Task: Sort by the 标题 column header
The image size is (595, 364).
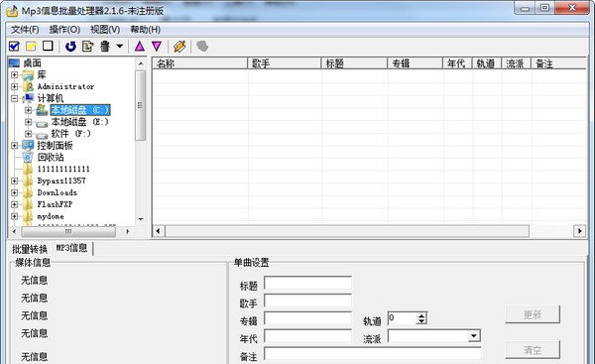Action: (x=354, y=63)
